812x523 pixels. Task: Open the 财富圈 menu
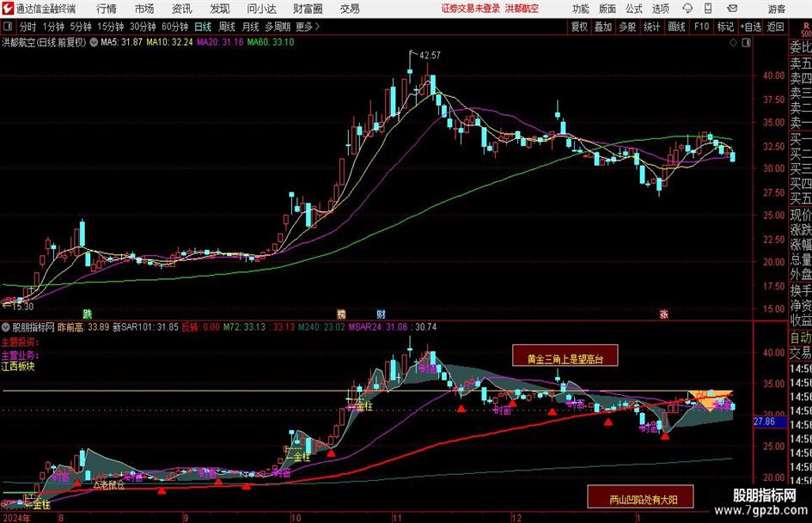tap(308, 9)
